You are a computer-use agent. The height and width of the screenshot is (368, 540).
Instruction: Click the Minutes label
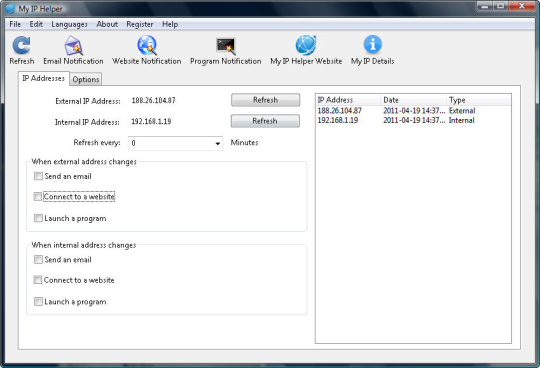(x=245, y=143)
